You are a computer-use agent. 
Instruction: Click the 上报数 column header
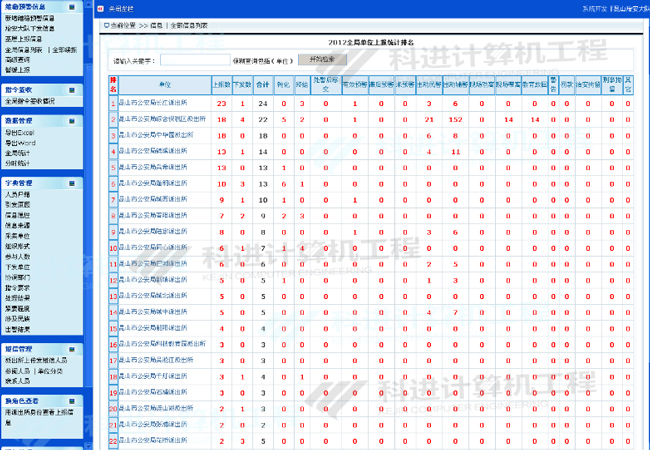(220, 85)
